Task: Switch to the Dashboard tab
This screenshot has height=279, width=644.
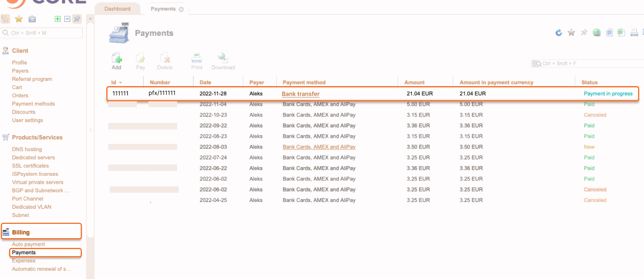Action: point(118,9)
